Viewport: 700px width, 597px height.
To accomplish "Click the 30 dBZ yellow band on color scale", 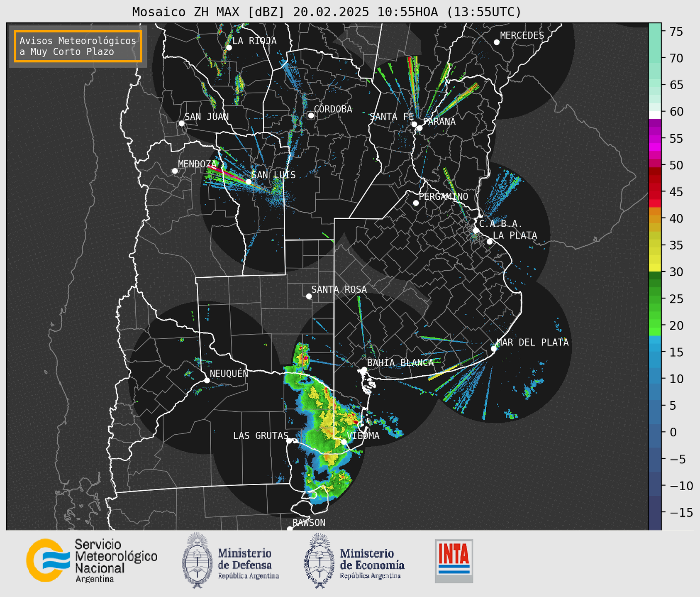I will pos(655,268).
